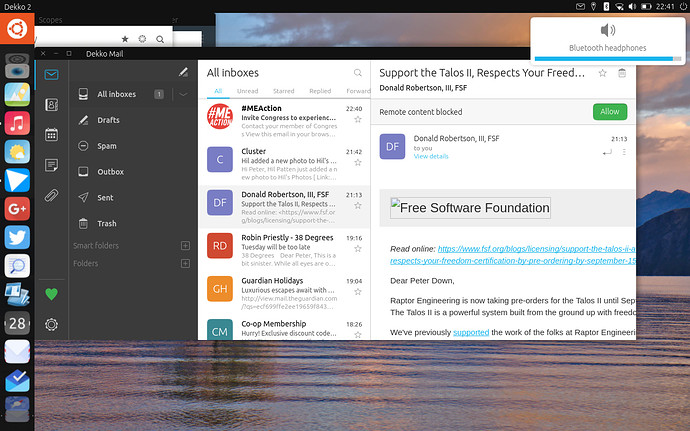Image resolution: width=690 pixels, height=431 pixels.
Task: Open the Guardian Holidays email
Action: (285, 288)
